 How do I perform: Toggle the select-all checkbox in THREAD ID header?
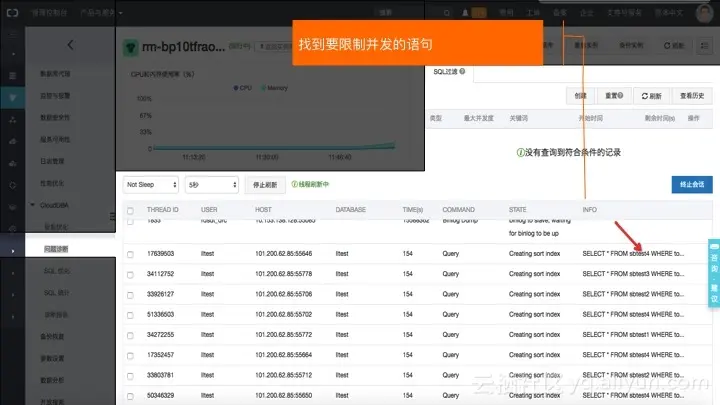130,210
